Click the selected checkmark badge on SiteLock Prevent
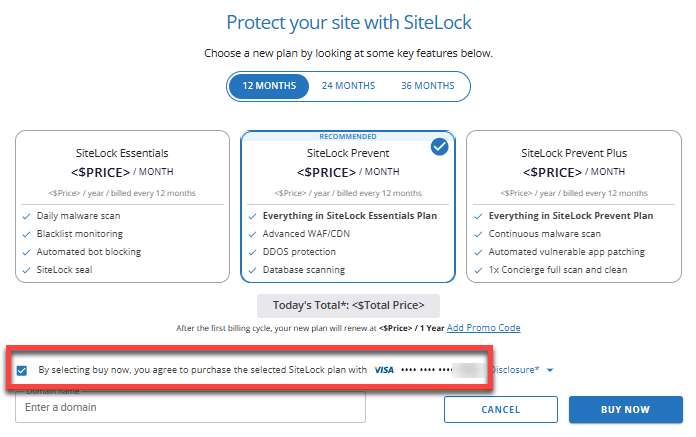 pyautogui.click(x=439, y=147)
